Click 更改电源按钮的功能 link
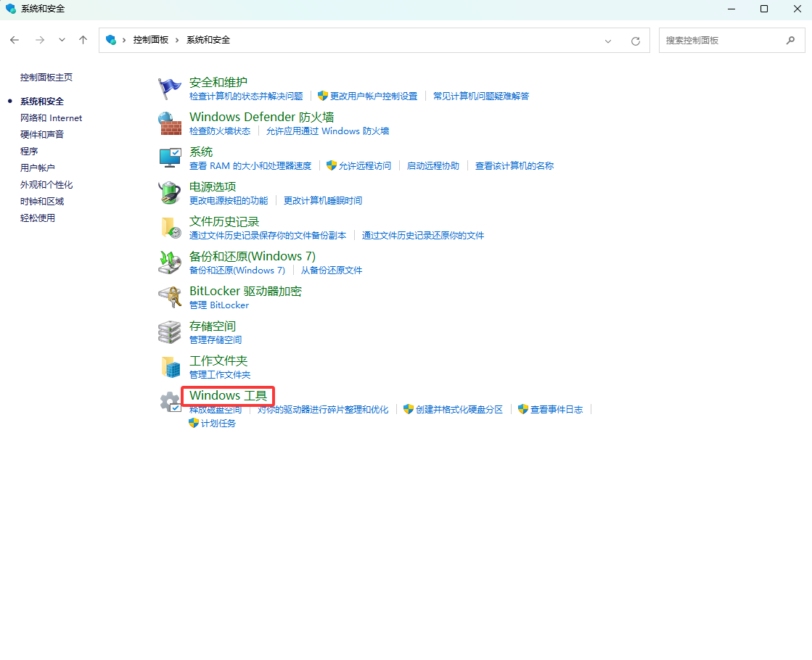Screen dimensions: 812x660 pyautogui.click(x=229, y=201)
